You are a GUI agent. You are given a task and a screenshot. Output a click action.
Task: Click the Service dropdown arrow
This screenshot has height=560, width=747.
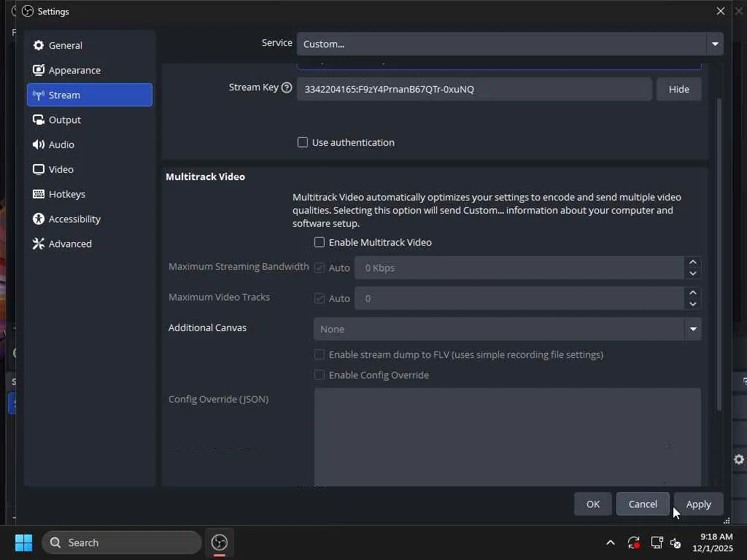pos(715,44)
